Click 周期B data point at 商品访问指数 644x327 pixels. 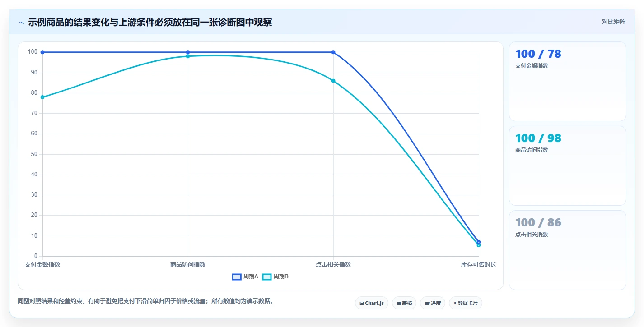coord(188,56)
